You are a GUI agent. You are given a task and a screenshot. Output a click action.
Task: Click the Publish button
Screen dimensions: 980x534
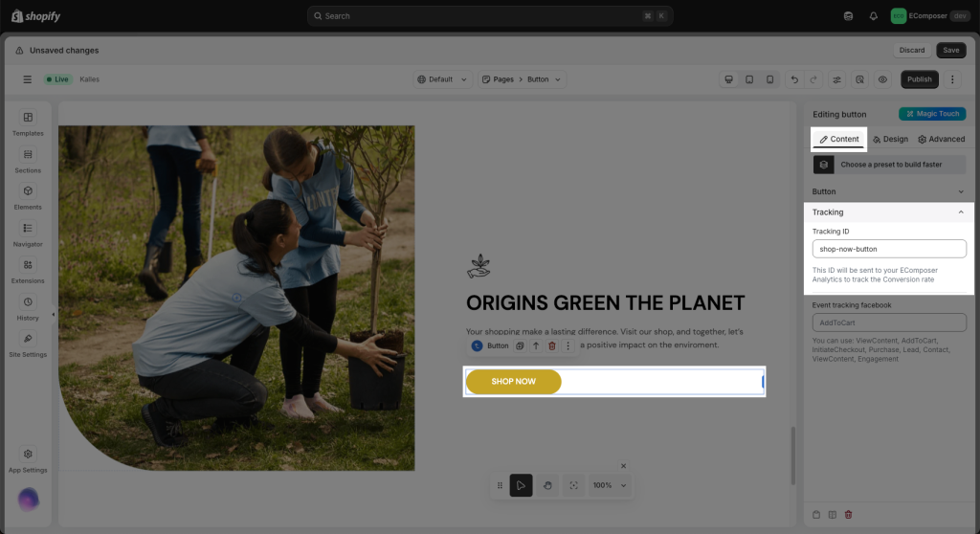[x=919, y=79]
